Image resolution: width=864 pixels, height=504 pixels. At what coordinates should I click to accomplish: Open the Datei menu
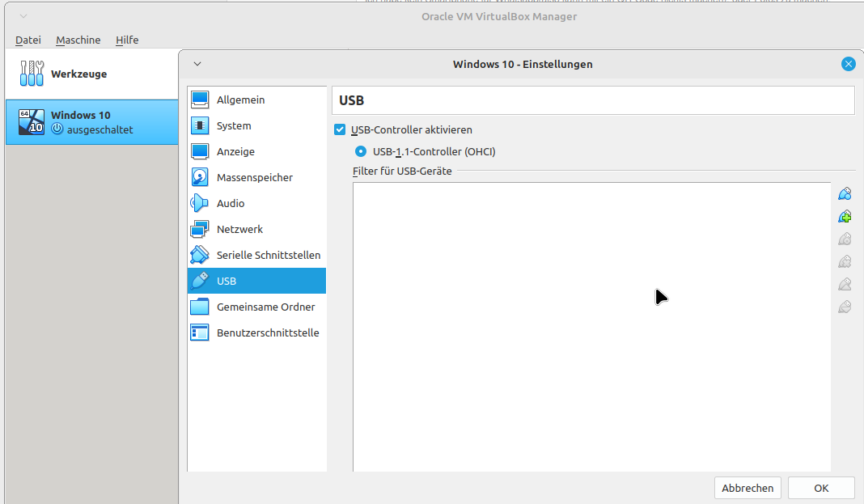[28, 40]
